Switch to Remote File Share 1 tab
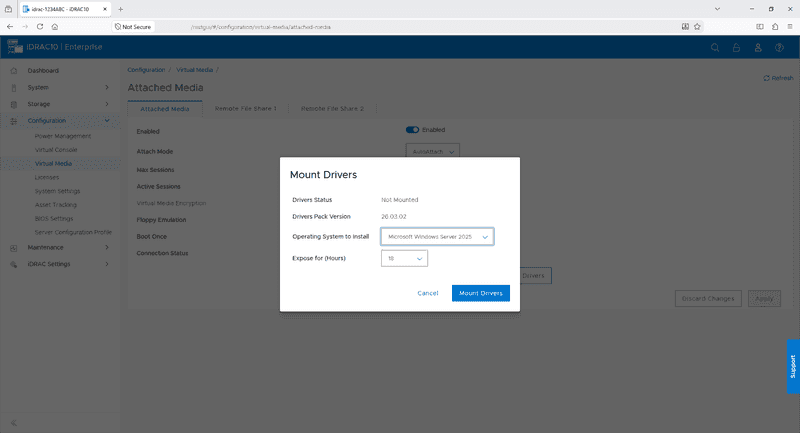Viewport: 800px width, 433px height. (x=245, y=109)
